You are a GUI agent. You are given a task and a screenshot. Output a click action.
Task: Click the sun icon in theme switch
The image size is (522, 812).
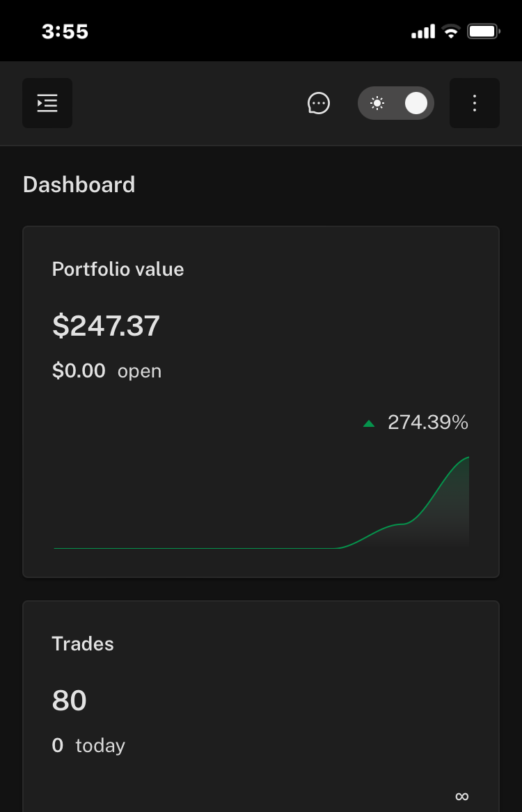[377, 103]
